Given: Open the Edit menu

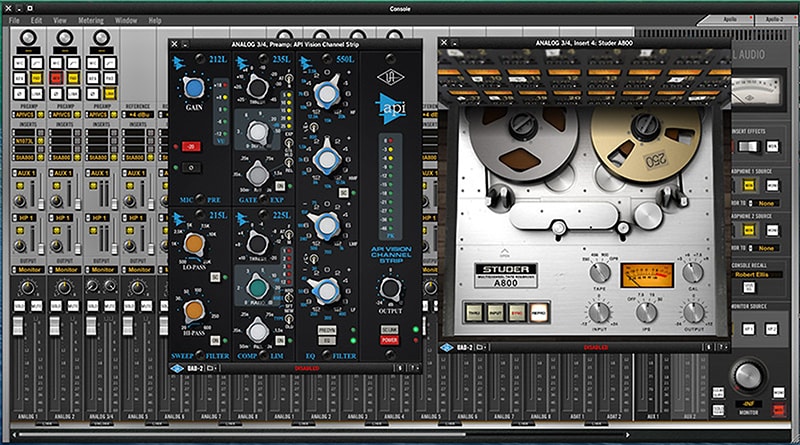Looking at the screenshot, I should [x=36, y=20].
